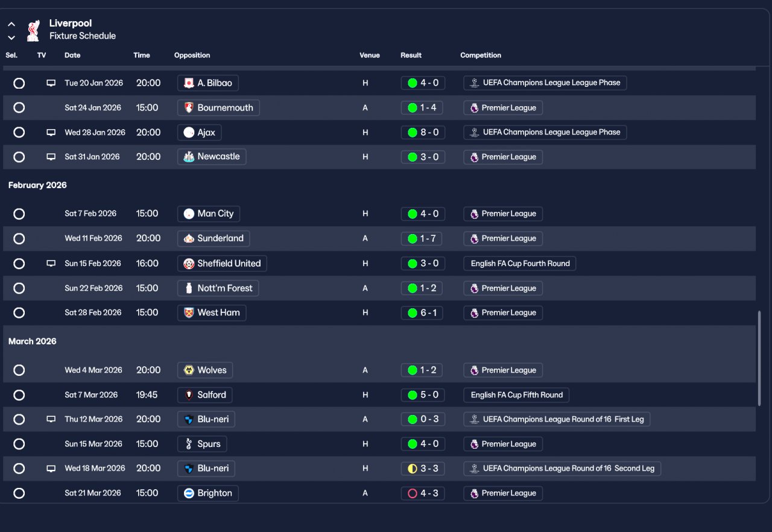This screenshot has height=532, width=772.
Task: Open the 6-1 result against West Ham
Action: click(422, 313)
